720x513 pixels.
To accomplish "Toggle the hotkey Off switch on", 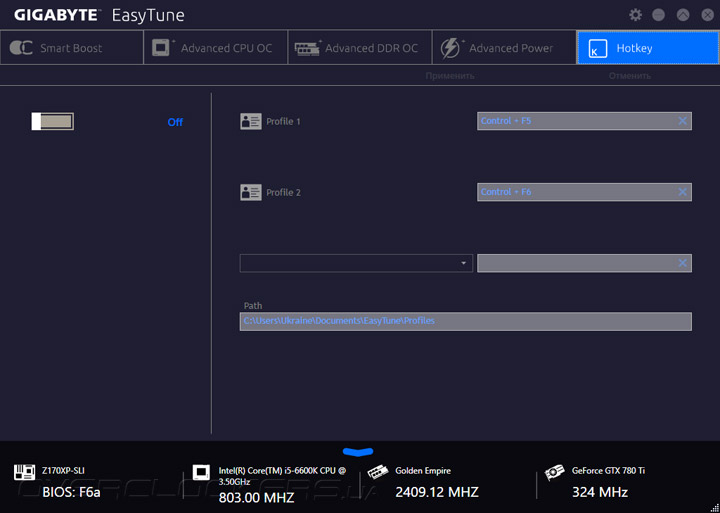I will tap(52, 121).
